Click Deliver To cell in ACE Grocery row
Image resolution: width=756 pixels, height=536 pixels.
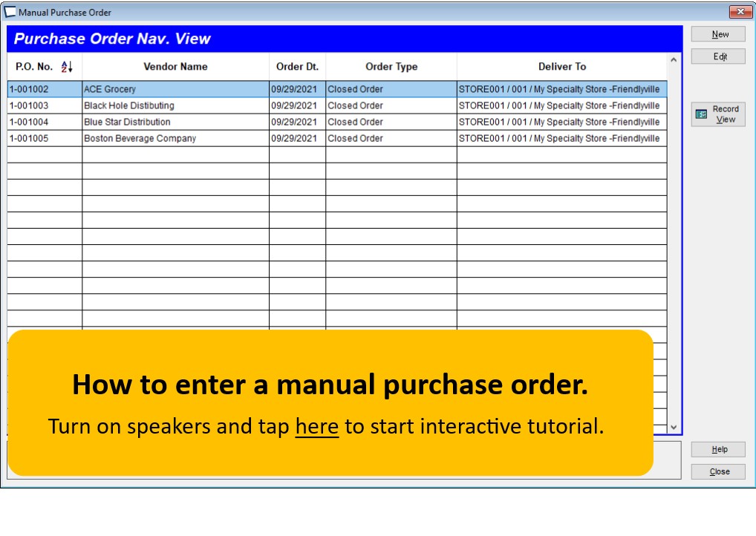pos(562,89)
